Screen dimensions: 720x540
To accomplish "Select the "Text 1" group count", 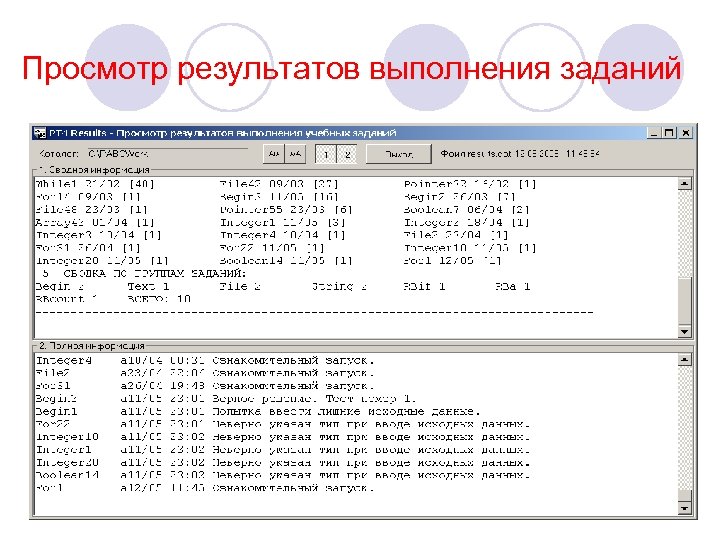I will click(x=148, y=287).
